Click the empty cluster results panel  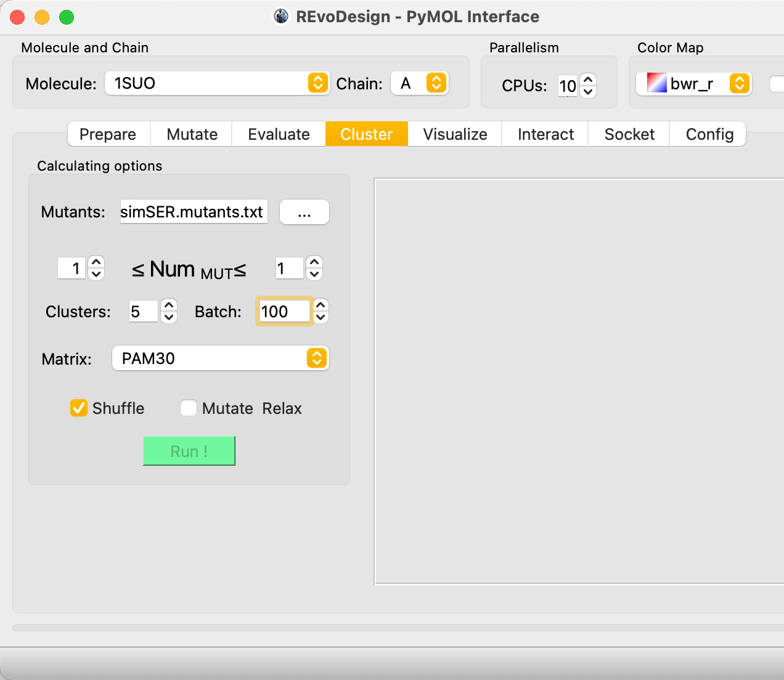pos(579,381)
